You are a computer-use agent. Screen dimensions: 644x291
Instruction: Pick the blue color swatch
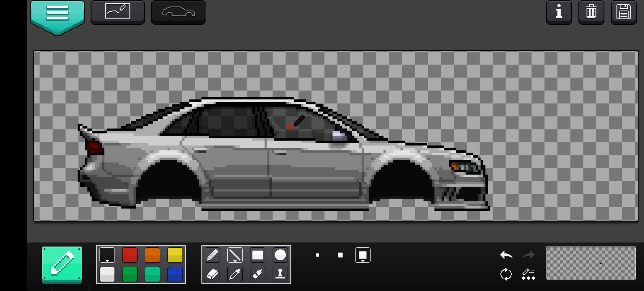175,274
